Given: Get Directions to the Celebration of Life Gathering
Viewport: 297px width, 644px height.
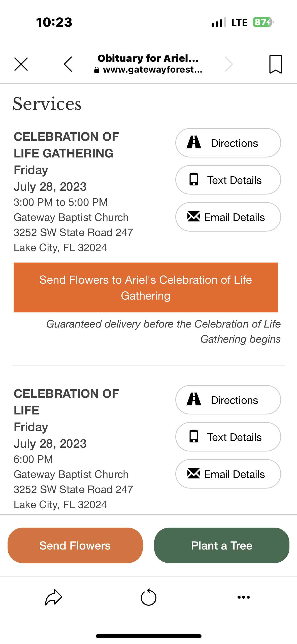Looking at the screenshot, I should click(228, 143).
